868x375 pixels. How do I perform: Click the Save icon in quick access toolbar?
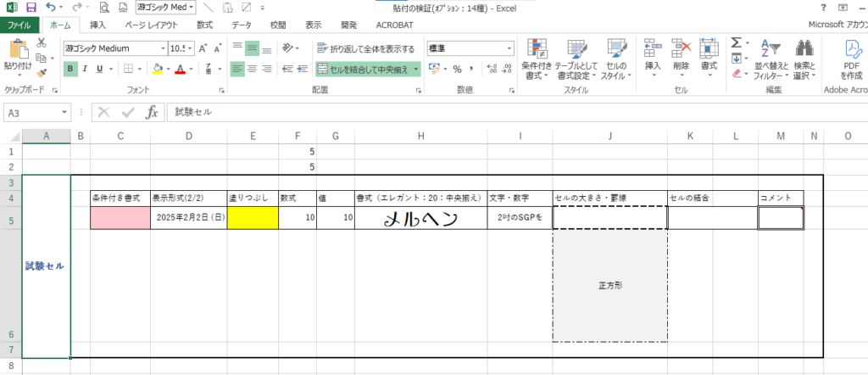click(x=31, y=8)
